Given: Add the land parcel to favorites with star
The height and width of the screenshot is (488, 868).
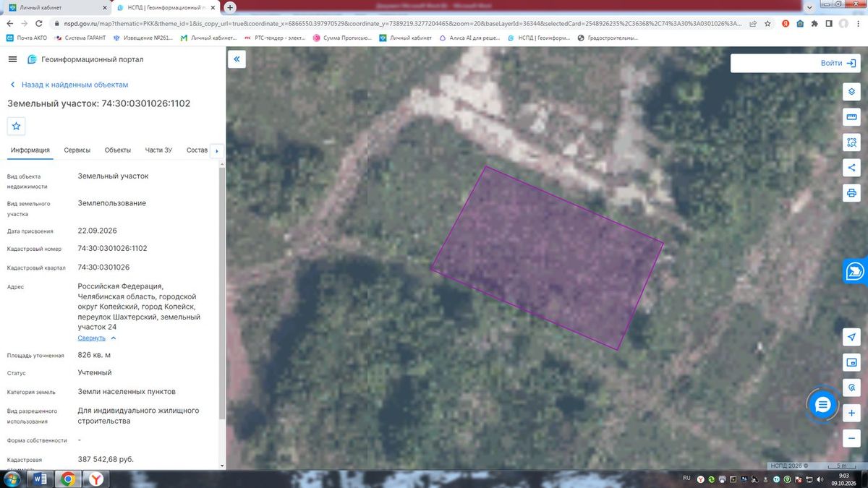Looking at the screenshot, I should 17,126.
